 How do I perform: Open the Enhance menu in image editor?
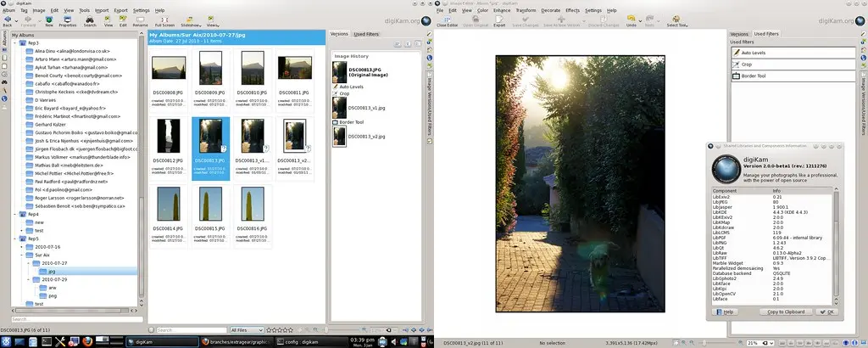pos(500,10)
